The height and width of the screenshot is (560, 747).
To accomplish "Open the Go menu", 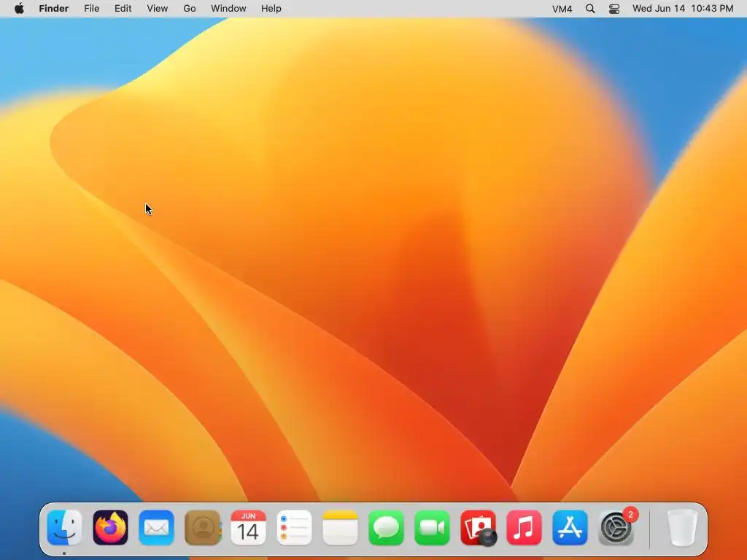I will pos(190,9).
